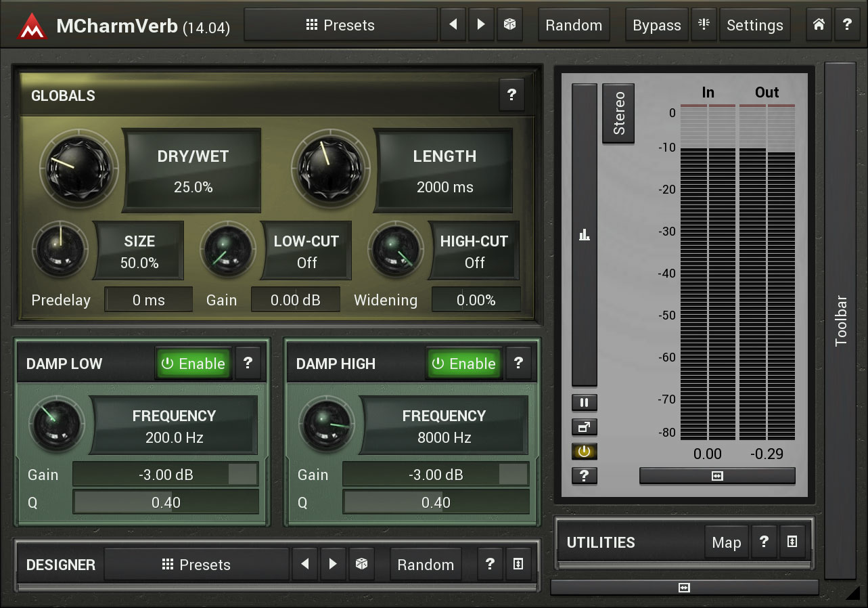This screenshot has height=608, width=868.
Task: Switch the Stereo channel mode button
Action: pos(618,114)
